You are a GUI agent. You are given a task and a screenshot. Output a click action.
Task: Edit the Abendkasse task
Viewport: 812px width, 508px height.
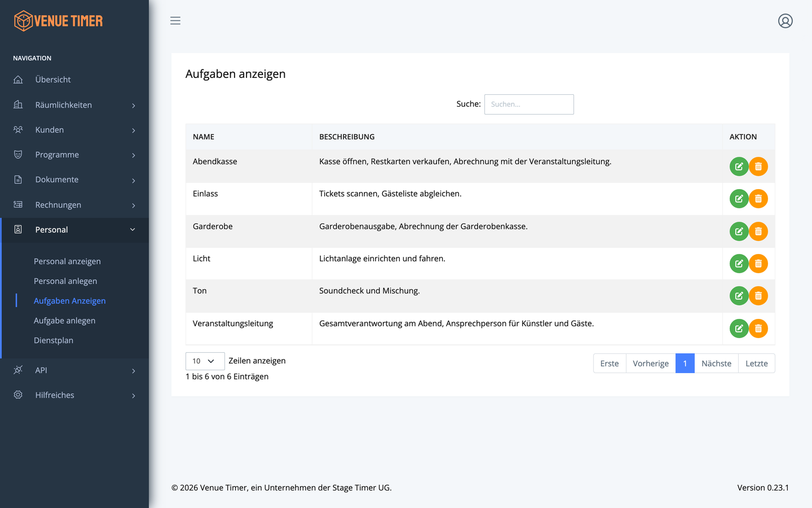point(739,167)
